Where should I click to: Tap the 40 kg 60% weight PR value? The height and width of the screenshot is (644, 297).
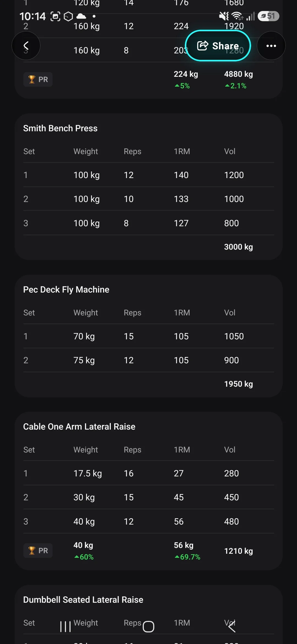[84, 551]
